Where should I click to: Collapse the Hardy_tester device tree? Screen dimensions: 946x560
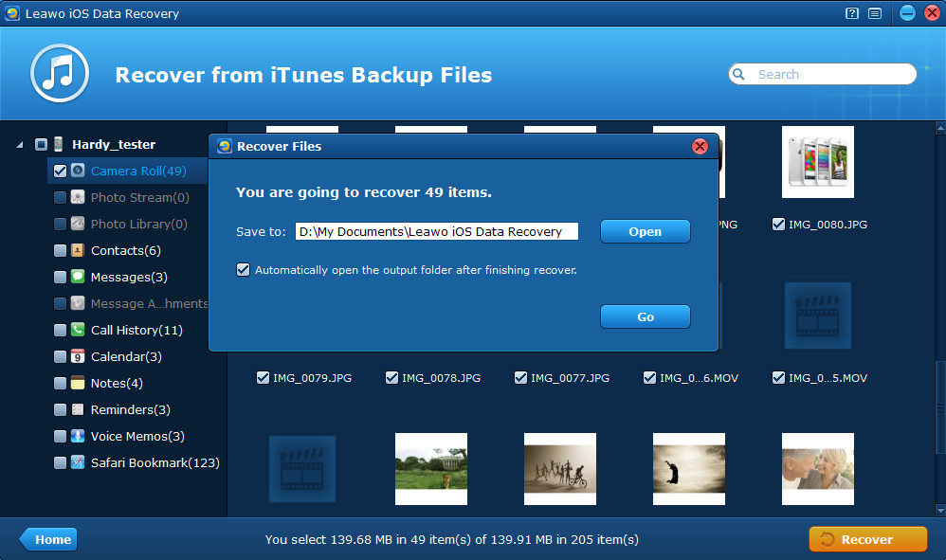20,145
